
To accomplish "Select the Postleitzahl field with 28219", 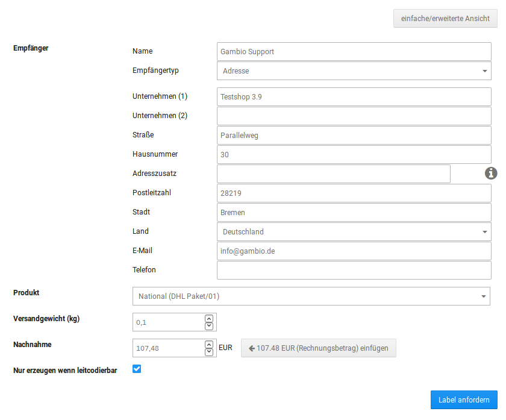I will 354,193.
